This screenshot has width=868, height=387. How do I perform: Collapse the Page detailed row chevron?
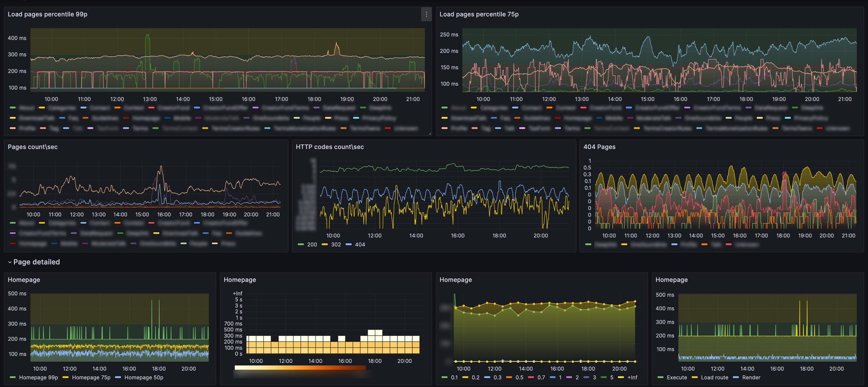point(10,262)
